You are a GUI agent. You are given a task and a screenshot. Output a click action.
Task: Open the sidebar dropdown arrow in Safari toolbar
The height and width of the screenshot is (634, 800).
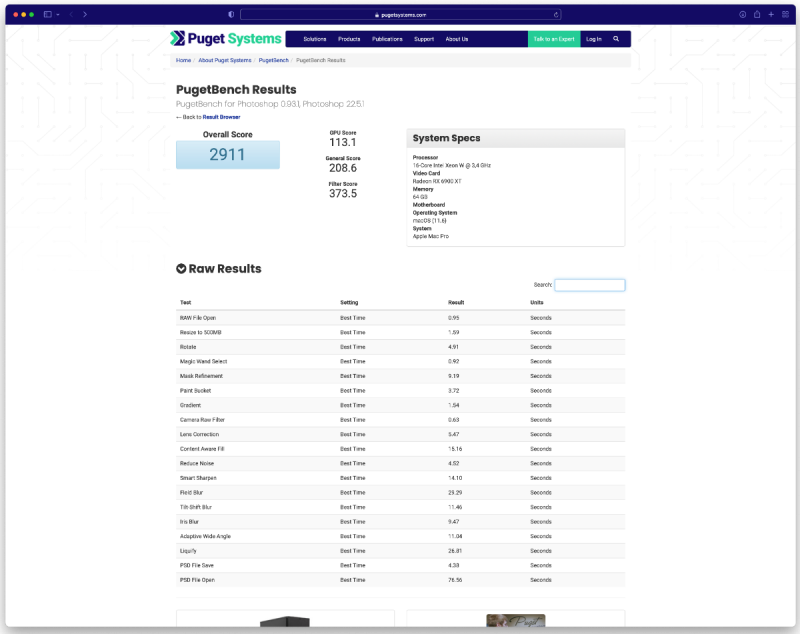tap(58, 15)
